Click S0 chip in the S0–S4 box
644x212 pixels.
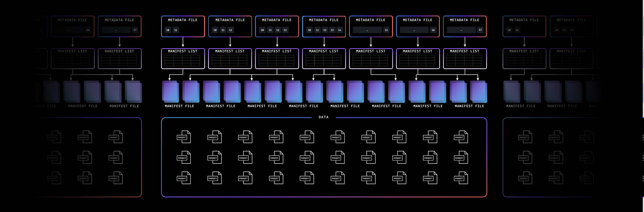309,30
